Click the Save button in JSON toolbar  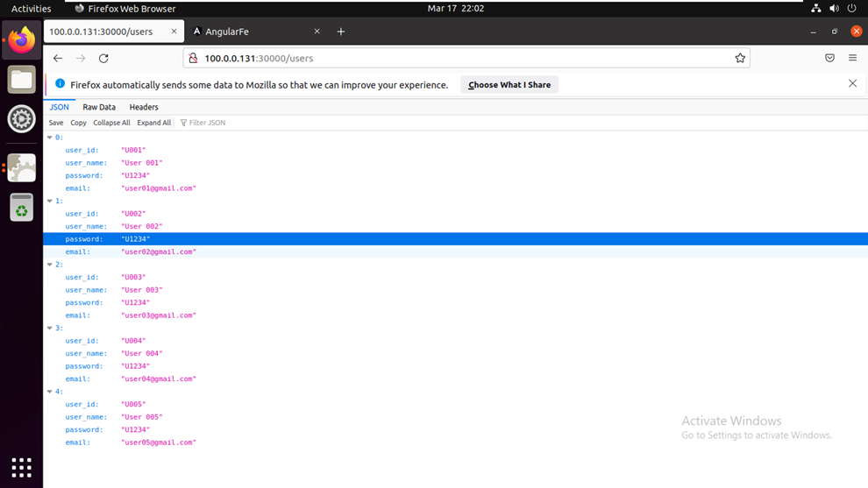[56, 123]
